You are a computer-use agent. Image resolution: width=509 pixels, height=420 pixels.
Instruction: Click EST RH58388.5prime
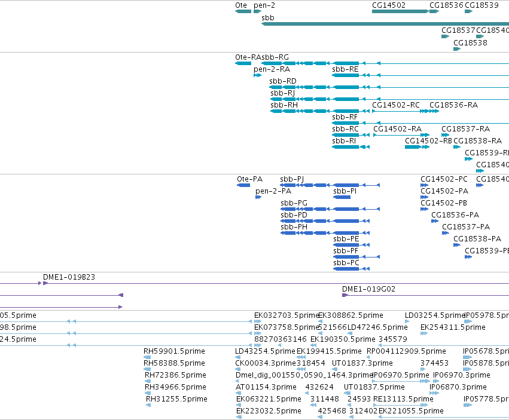[147, 369]
